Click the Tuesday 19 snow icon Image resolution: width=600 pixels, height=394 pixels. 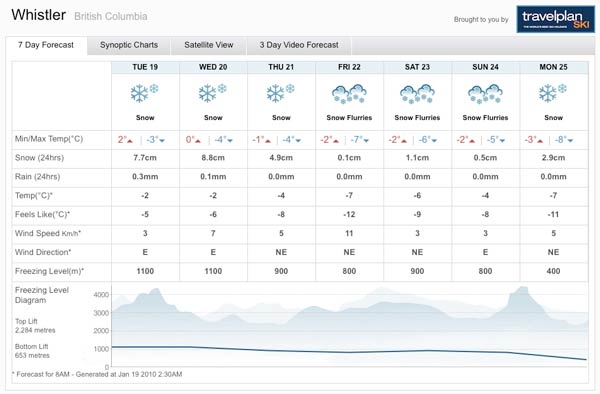(x=144, y=93)
